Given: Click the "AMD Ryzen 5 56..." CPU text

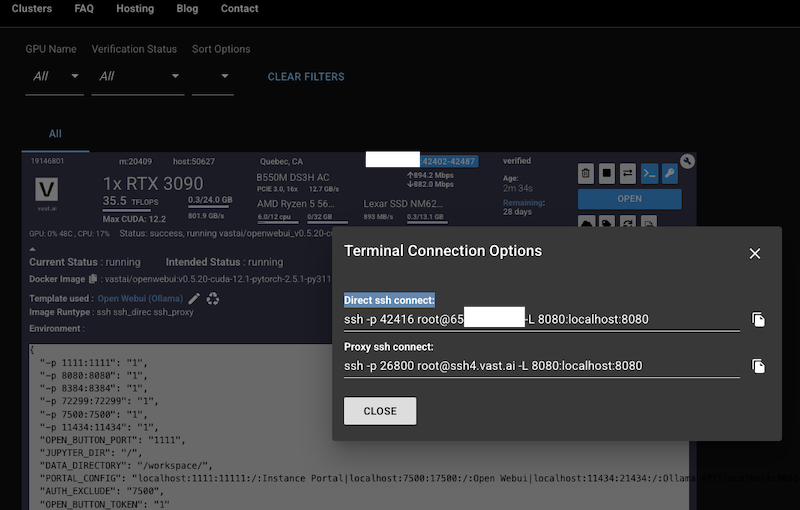Looking at the screenshot, I should coord(296,203).
